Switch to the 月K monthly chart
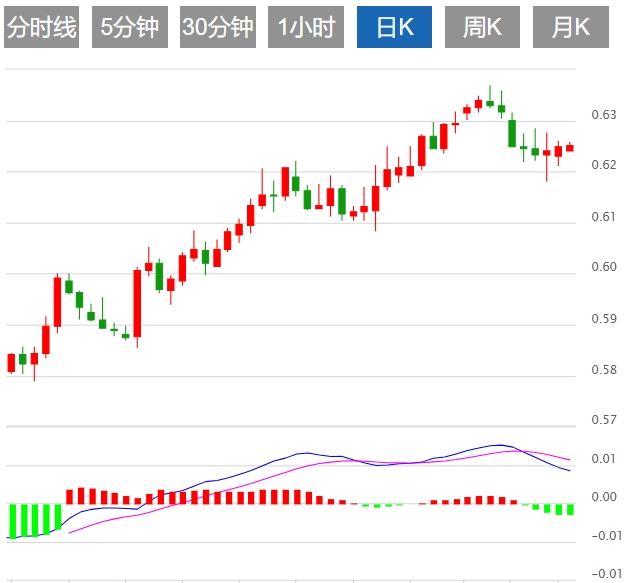Viewport: 642px width, 583px height. coord(571,27)
